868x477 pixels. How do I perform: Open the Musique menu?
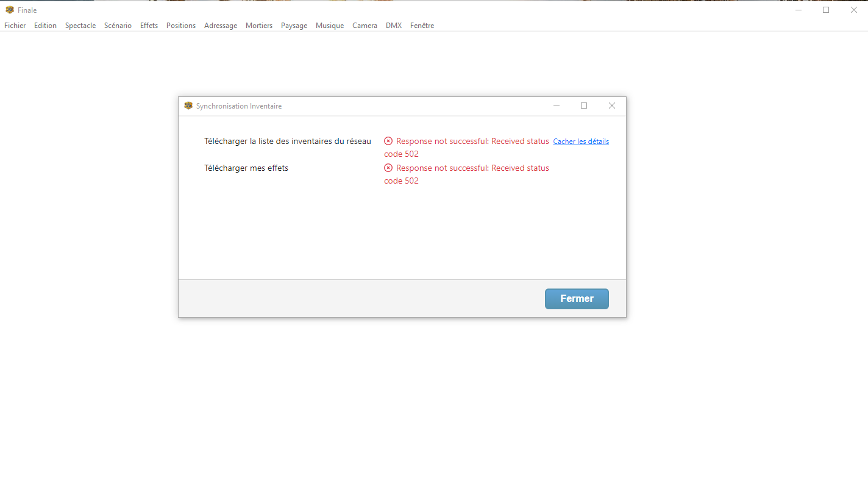pyautogui.click(x=330, y=26)
